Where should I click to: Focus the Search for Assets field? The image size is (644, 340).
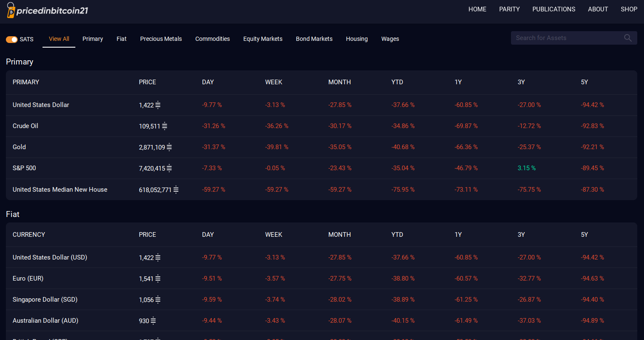(x=566, y=38)
